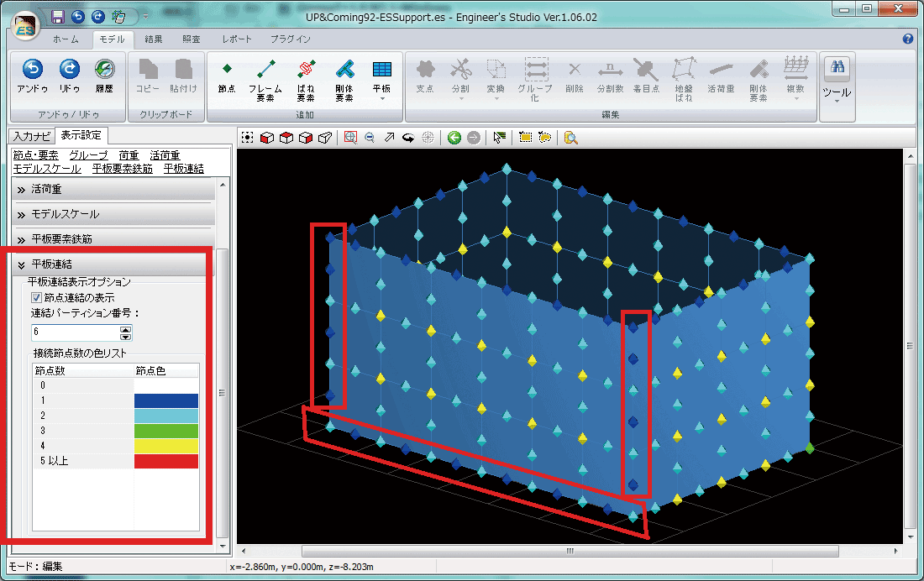Viewport: 924px width, 581px height.
Task: Click the zoom-in magnifier in view toolbar
Action: click(350, 138)
